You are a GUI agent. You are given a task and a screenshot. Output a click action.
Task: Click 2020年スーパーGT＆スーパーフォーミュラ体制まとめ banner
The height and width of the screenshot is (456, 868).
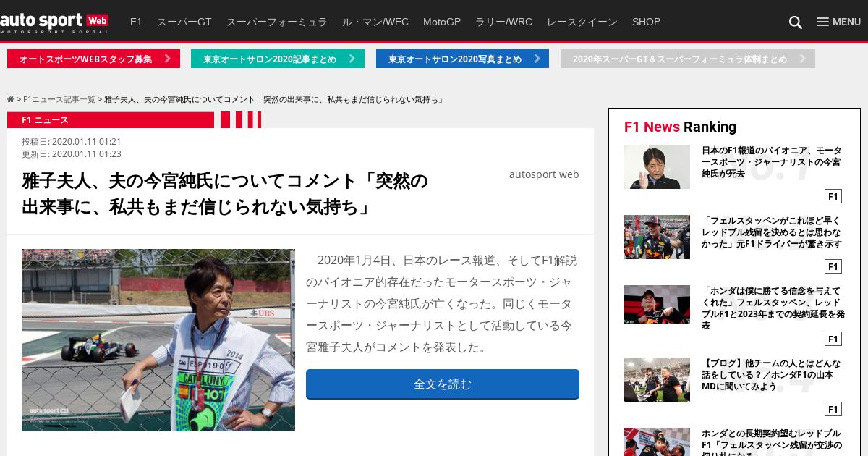[x=688, y=59]
